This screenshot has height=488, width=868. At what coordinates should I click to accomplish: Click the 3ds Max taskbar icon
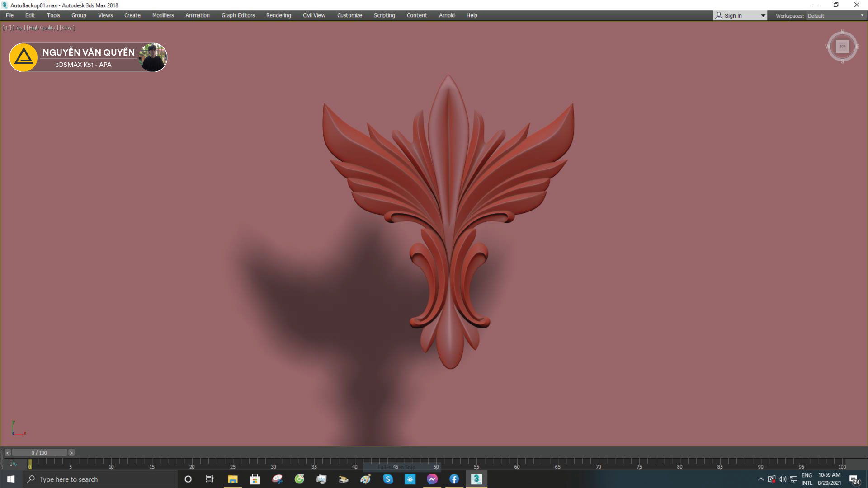coord(476,479)
